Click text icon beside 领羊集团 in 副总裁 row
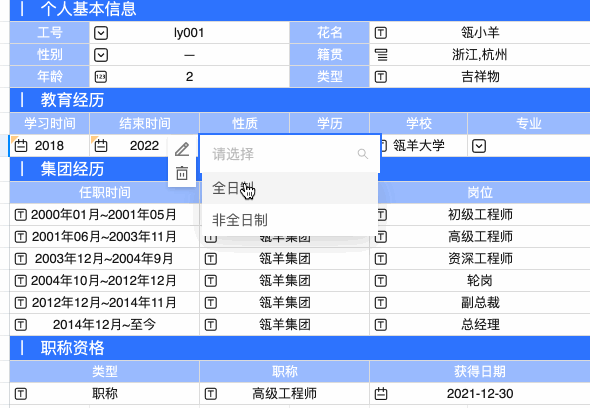The width and height of the screenshot is (590, 408). (211, 302)
